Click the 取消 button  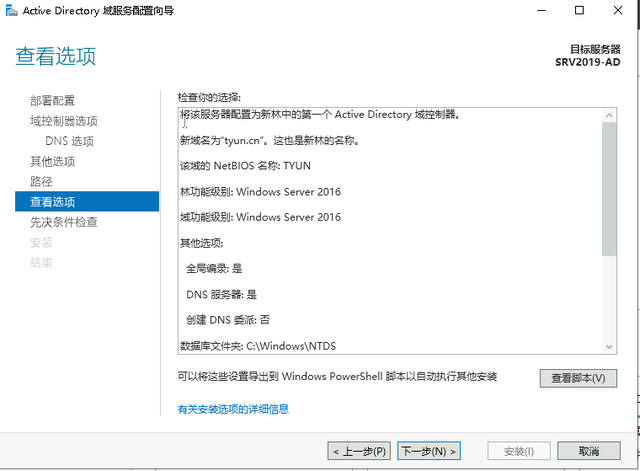point(589,451)
